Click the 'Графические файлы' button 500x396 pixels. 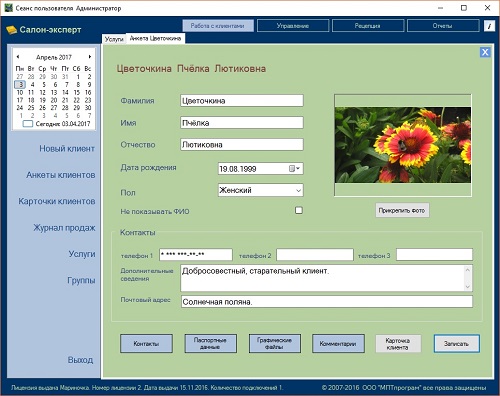click(275, 344)
